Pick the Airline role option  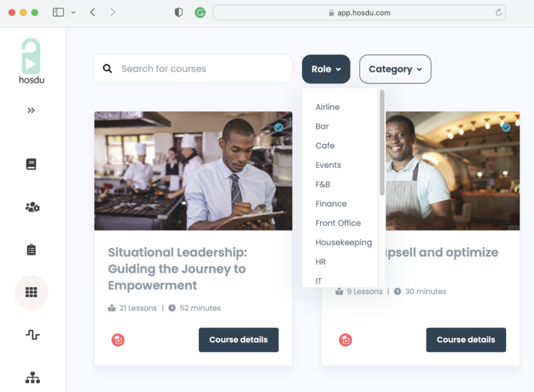pyautogui.click(x=327, y=107)
